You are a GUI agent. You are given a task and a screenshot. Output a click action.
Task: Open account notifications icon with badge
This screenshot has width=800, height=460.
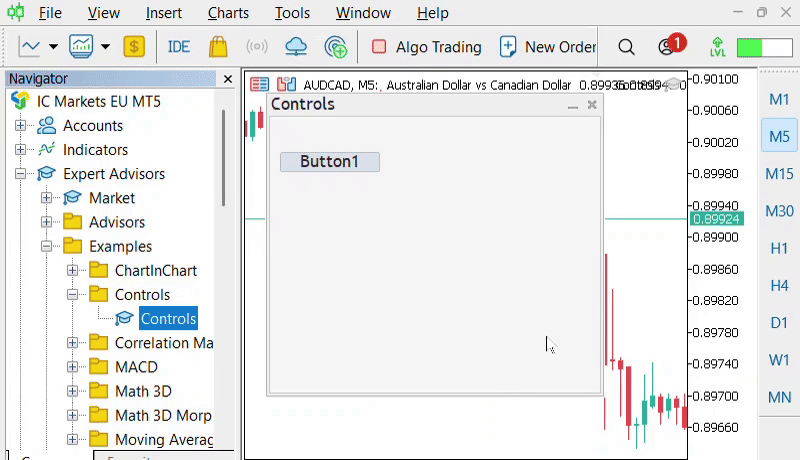[x=671, y=45]
